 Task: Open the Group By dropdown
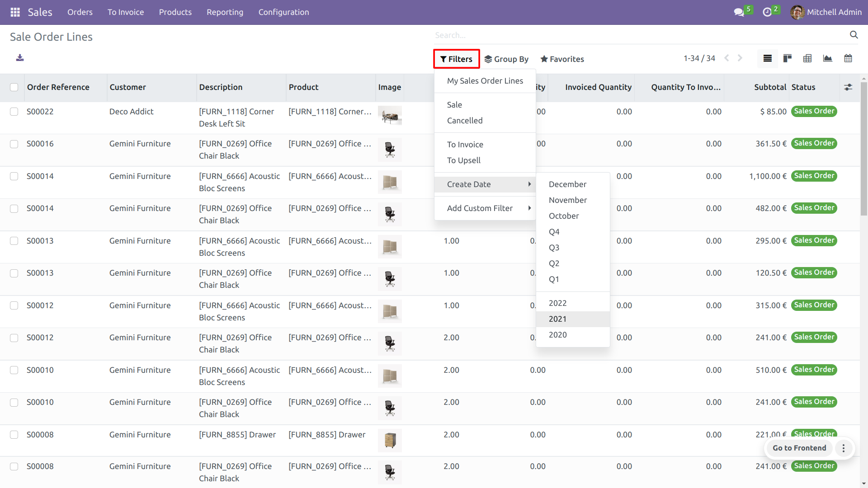click(506, 59)
